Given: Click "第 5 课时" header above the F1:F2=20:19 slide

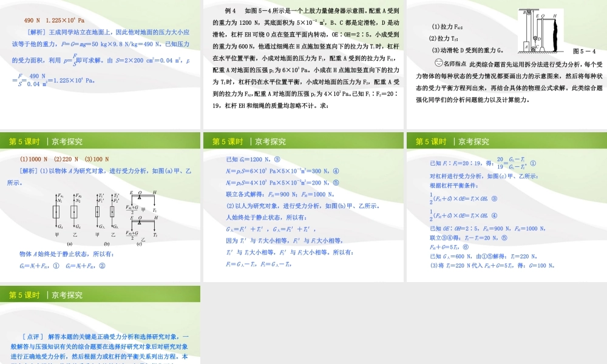Looking at the screenshot, I should pos(431,141).
